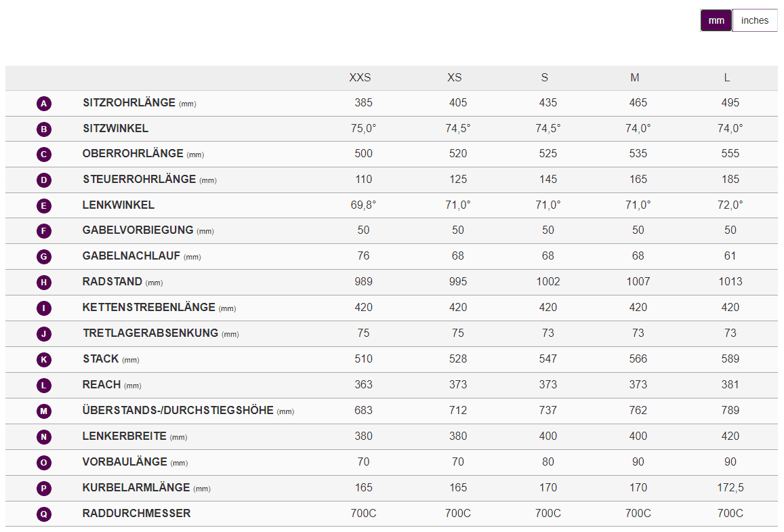Click the REACH row label
This screenshot has width=784, height=532.
click(x=102, y=384)
